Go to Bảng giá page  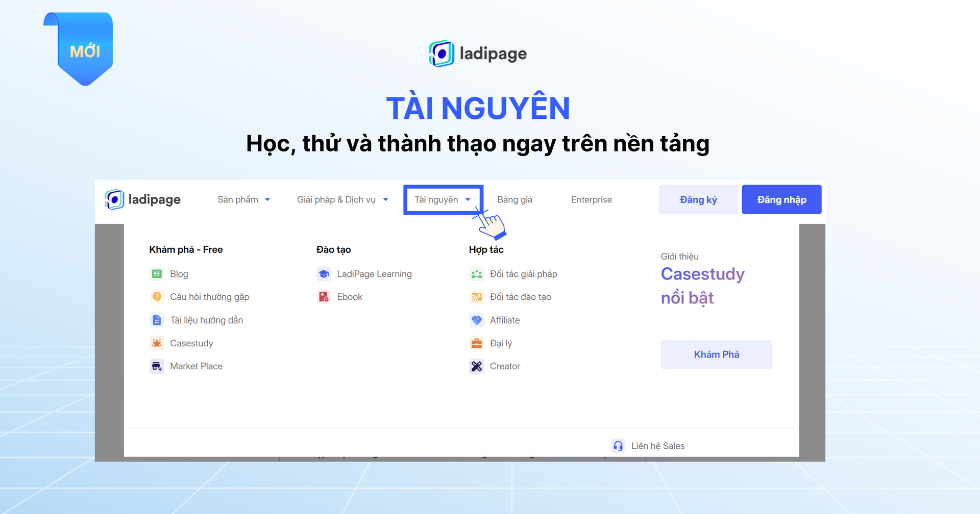(x=514, y=199)
